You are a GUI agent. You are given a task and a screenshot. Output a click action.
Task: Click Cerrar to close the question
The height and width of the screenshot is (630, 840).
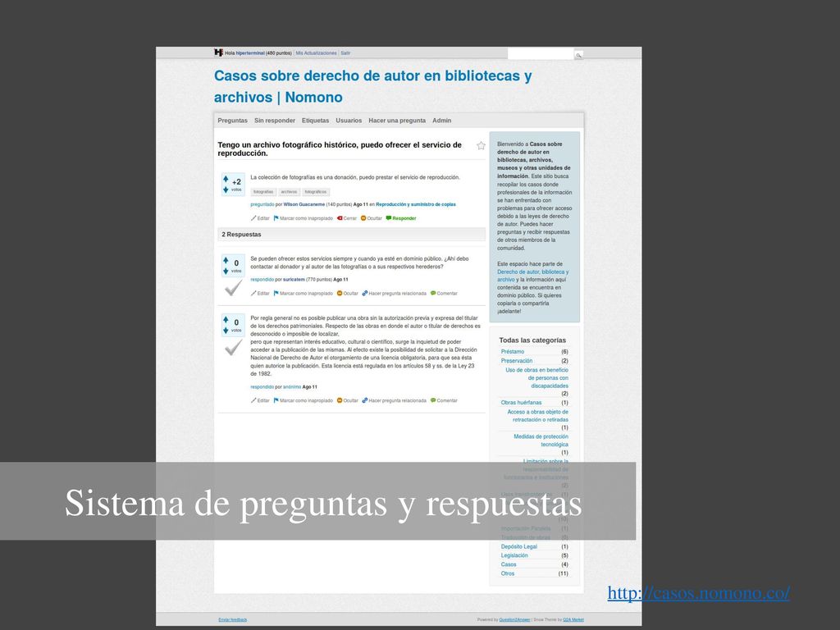pyautogui.click(x=347, y=218)
